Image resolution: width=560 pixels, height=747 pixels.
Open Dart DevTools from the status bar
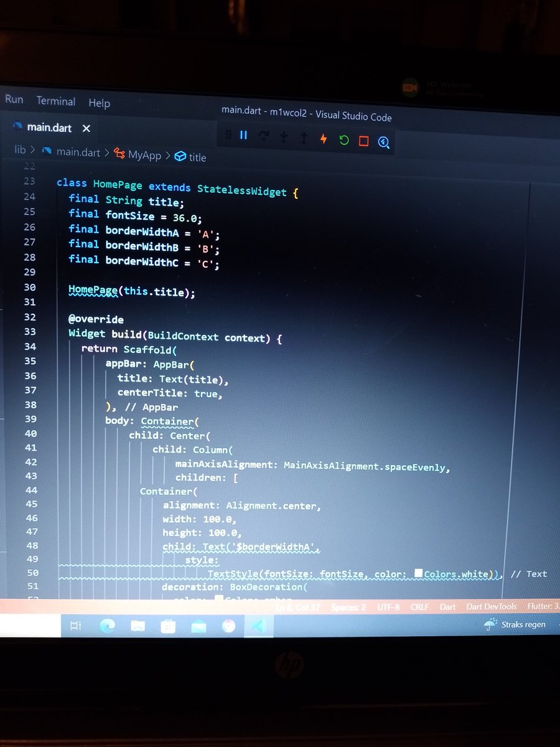pos(492,606)
